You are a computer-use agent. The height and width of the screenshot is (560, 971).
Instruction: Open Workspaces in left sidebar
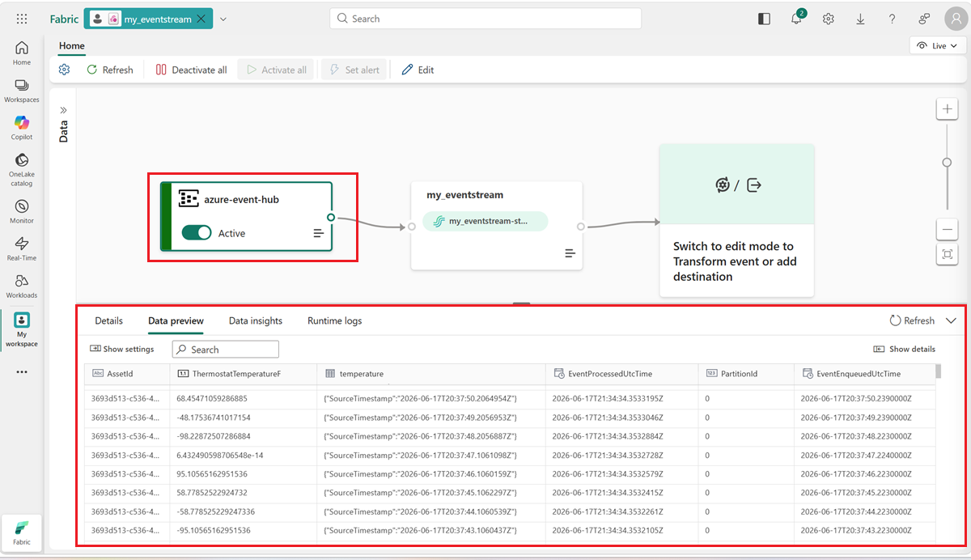[x=22, y=91]
